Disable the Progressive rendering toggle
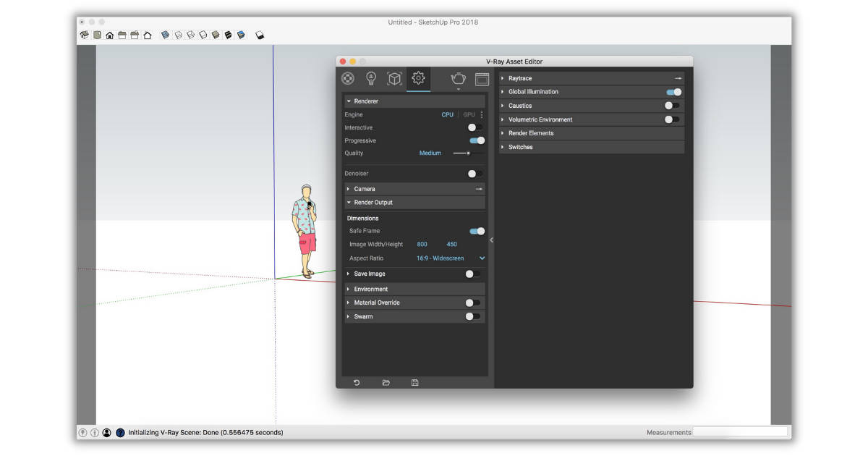 coord(475,140)
